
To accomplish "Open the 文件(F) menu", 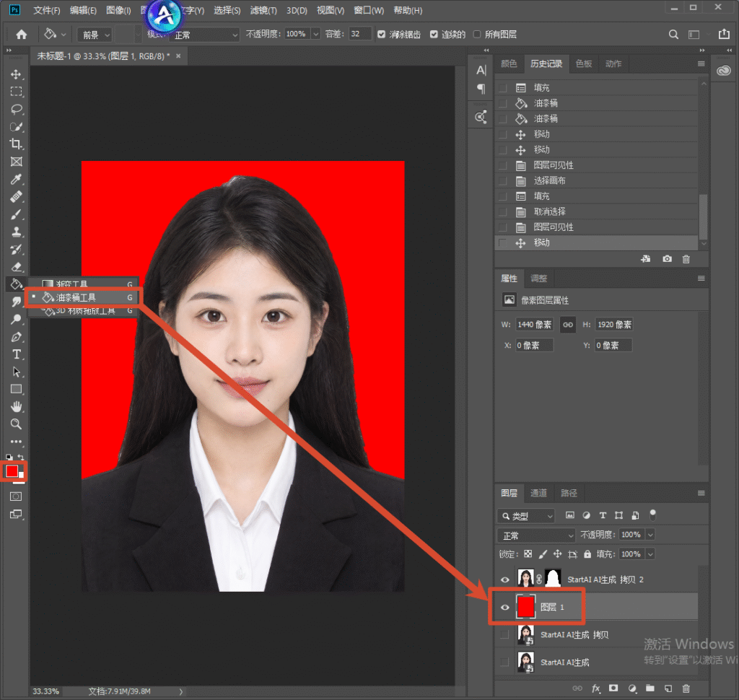I will coord(47,10).
